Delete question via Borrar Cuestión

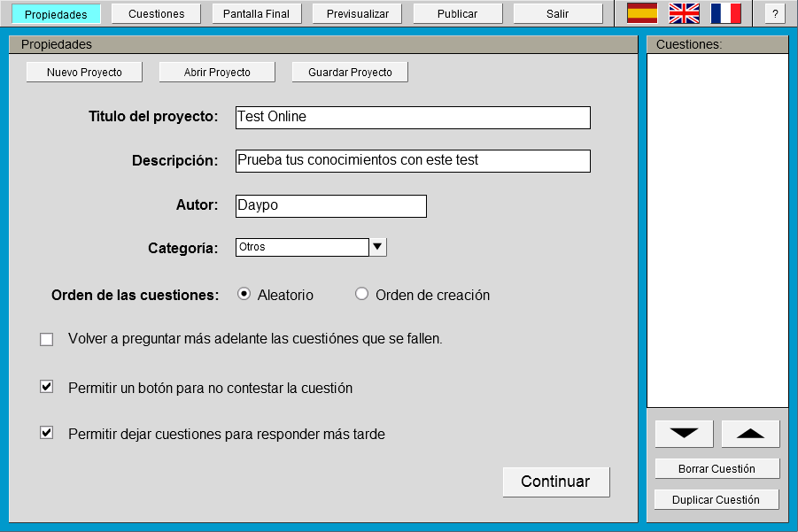[x=717, y=469]
